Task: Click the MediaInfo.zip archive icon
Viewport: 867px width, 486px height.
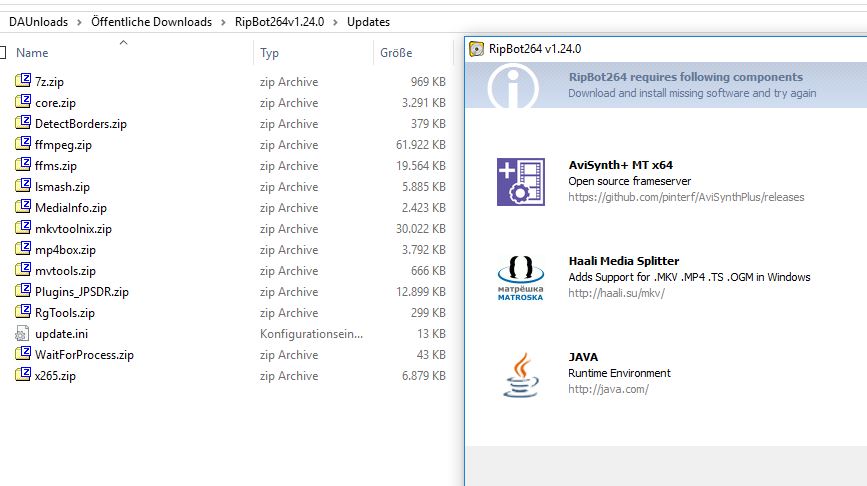Action: tap(23, 207)
